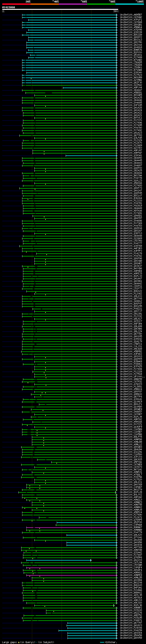Open hit UniRef100_C6TKW2

(x=131, y=17)
